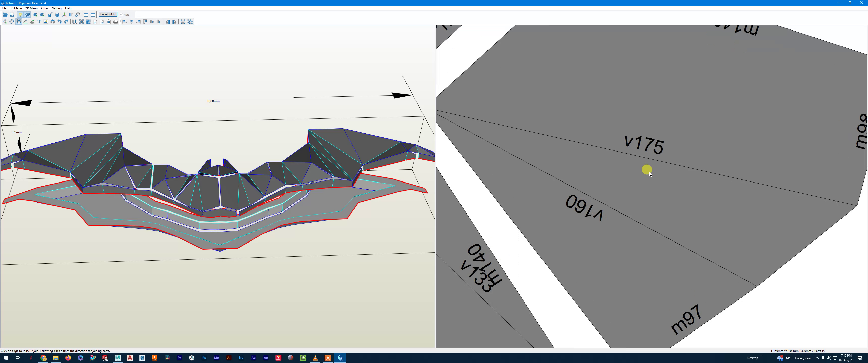This screenshot has height=363, width=868.
Task: Expand the system tray hidden icons chevron
Action: 817,358
